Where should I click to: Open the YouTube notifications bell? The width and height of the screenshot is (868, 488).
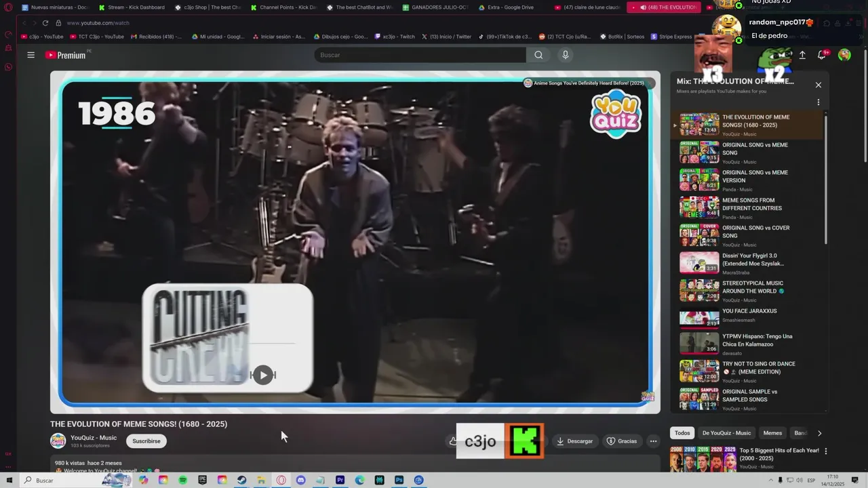click(x=822, y=55)
